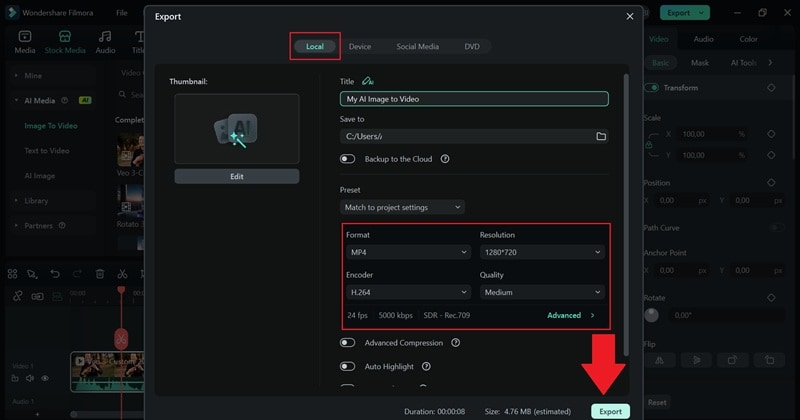The height and width of the screenshot is (420, 800).
Task: Click the export thumbnail preview
Action: coord(237,129)
